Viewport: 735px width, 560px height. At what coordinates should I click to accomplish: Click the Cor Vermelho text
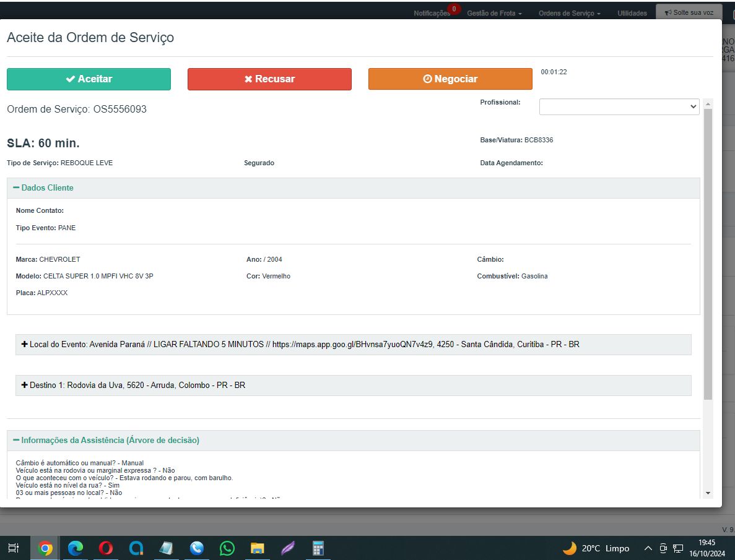point(269,277)
